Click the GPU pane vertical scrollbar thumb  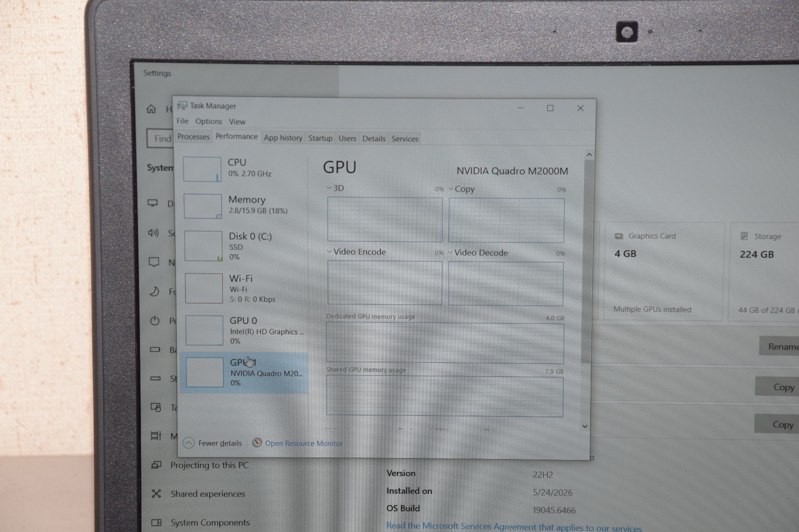(588, 262)
